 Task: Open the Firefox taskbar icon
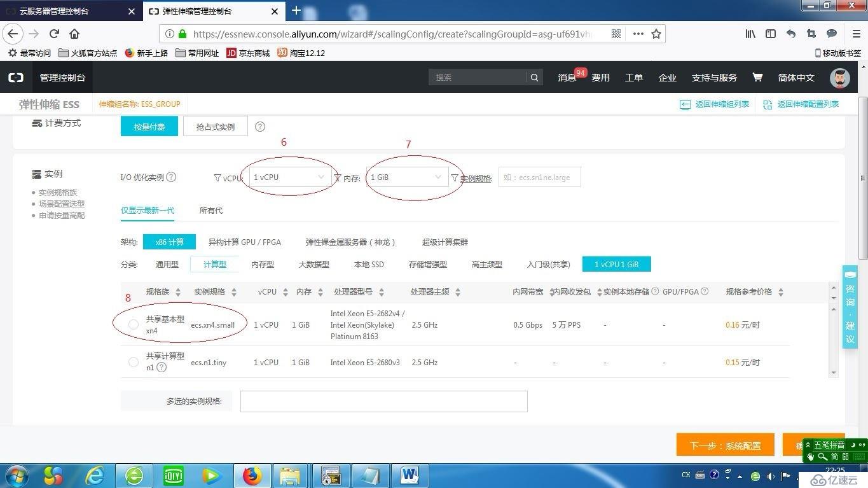pos(252,475)
